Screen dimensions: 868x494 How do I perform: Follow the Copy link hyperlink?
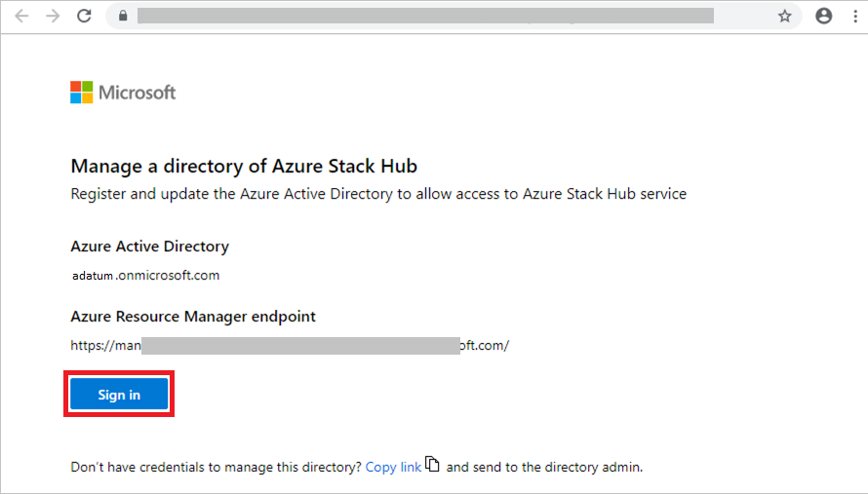(393, 468)
